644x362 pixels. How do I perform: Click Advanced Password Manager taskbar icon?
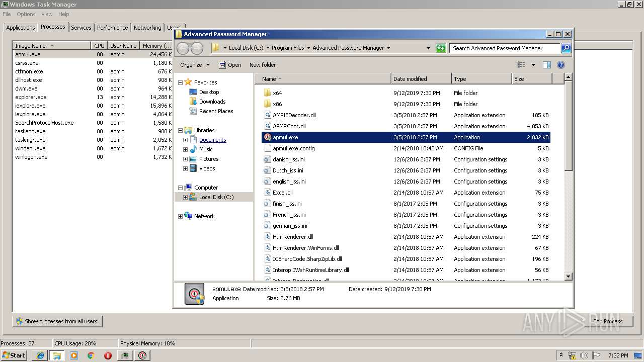(143, 355)
